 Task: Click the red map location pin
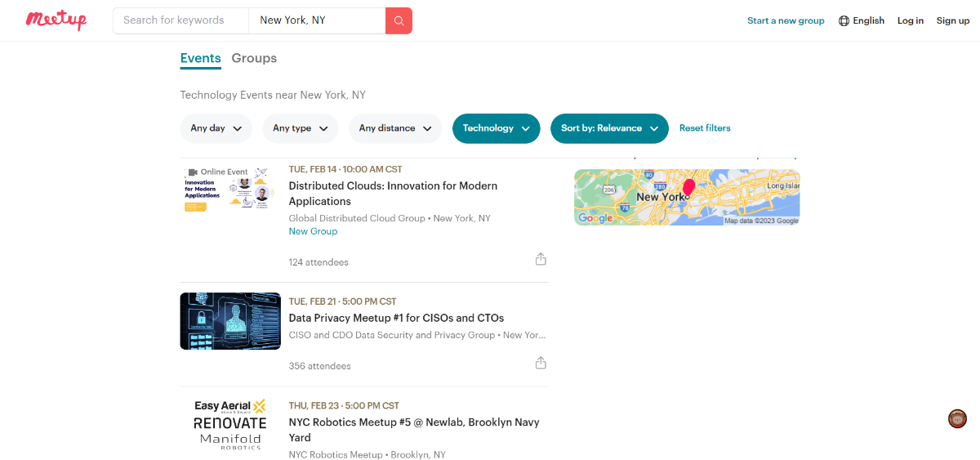point(688,188)
